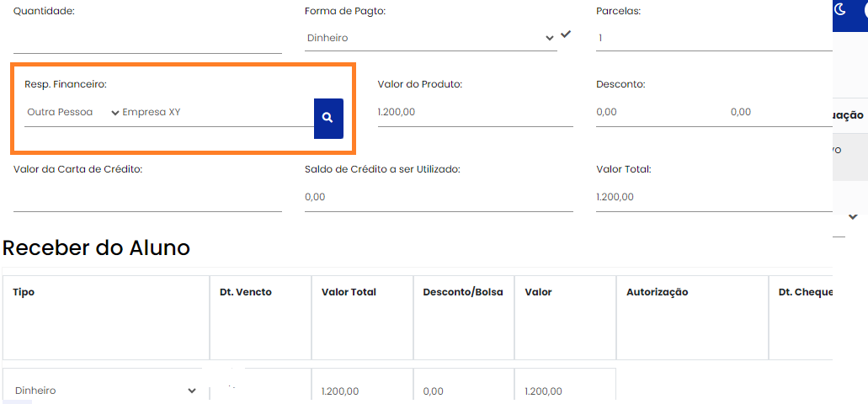Click the second Desconto value field

coord(779,112)
